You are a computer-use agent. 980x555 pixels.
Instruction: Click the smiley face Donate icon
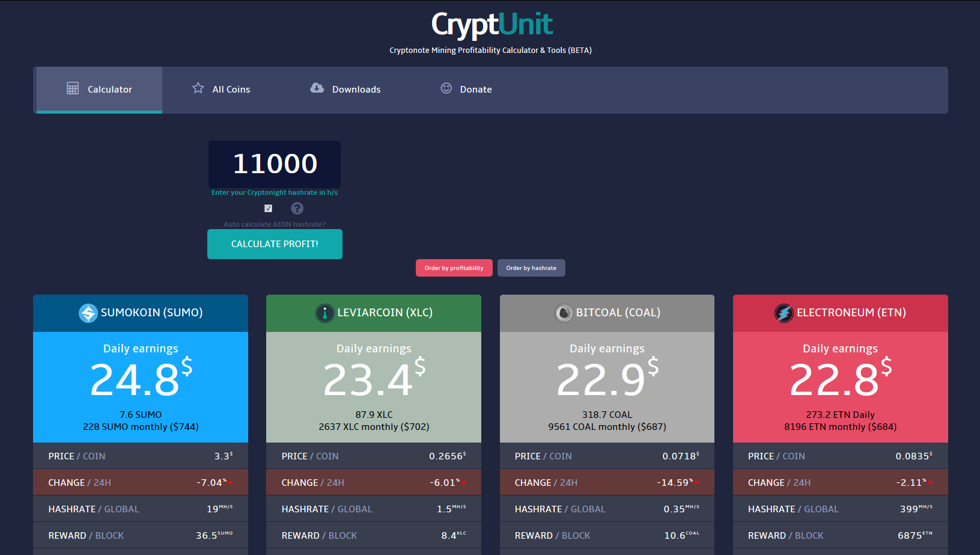pyautogui.click(x=446, y=88)
